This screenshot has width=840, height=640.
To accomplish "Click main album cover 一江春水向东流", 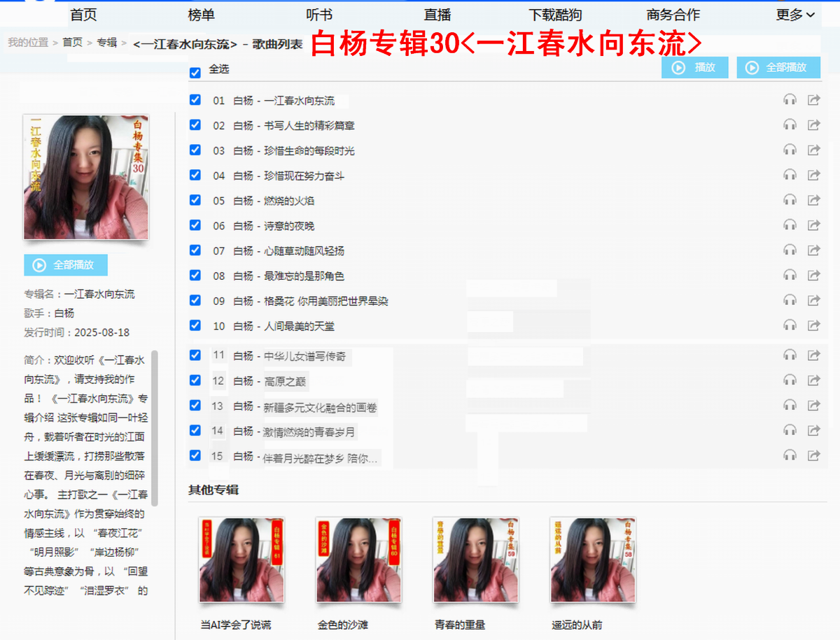I will [x=86, y=178].
